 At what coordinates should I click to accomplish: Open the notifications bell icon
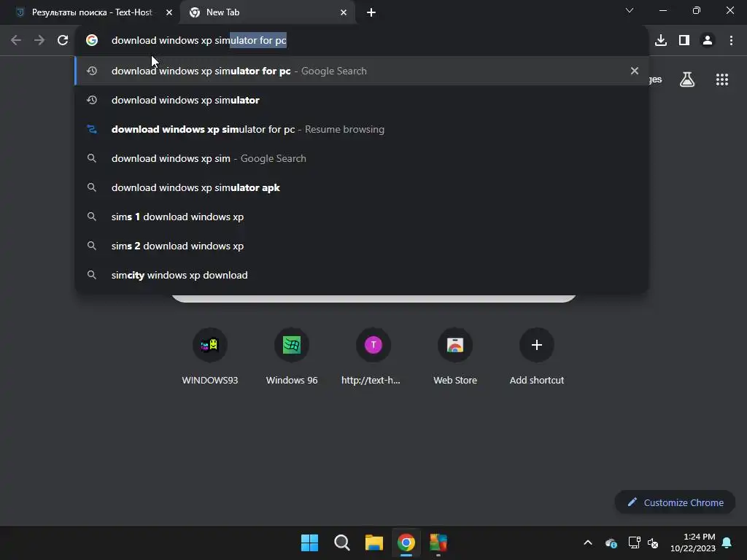[727, 542]
